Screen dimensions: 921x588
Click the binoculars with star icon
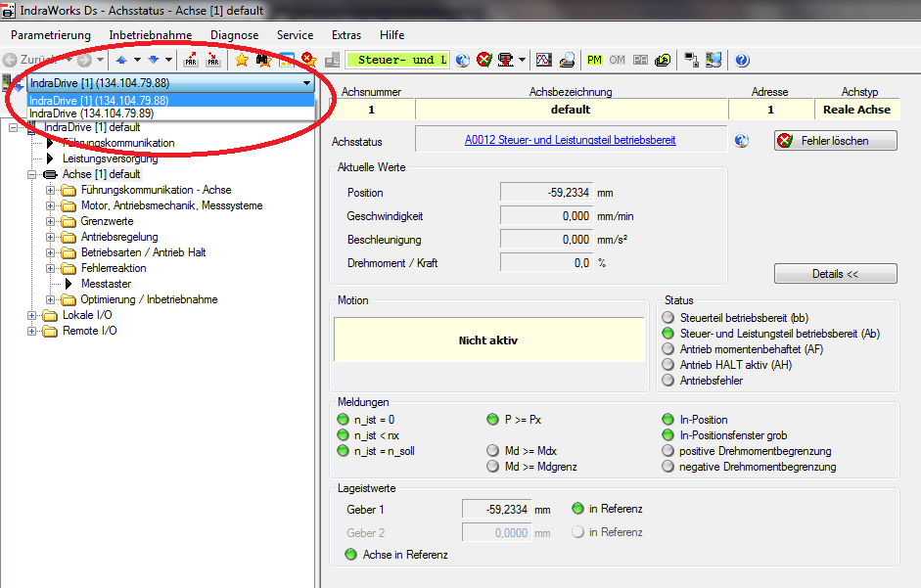pyautogui.click(x=263, y=60)
